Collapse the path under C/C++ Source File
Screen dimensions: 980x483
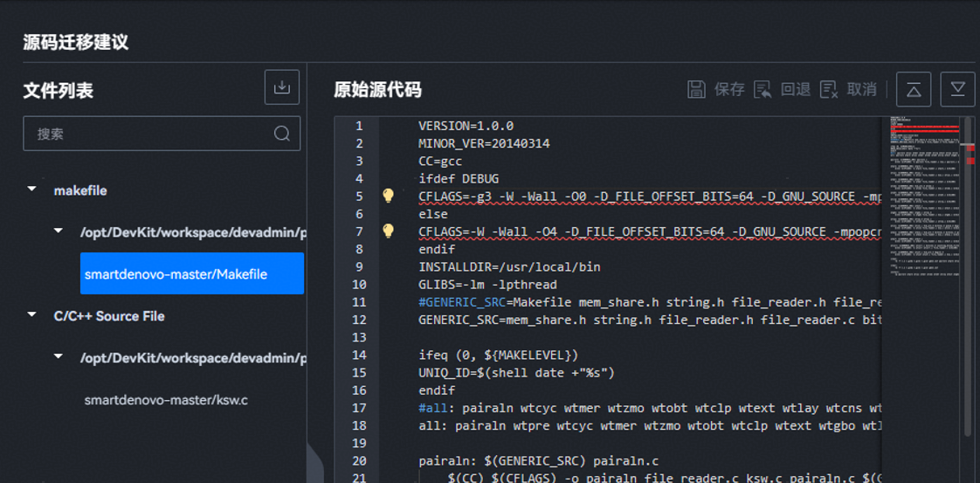[x=59, y=357]
